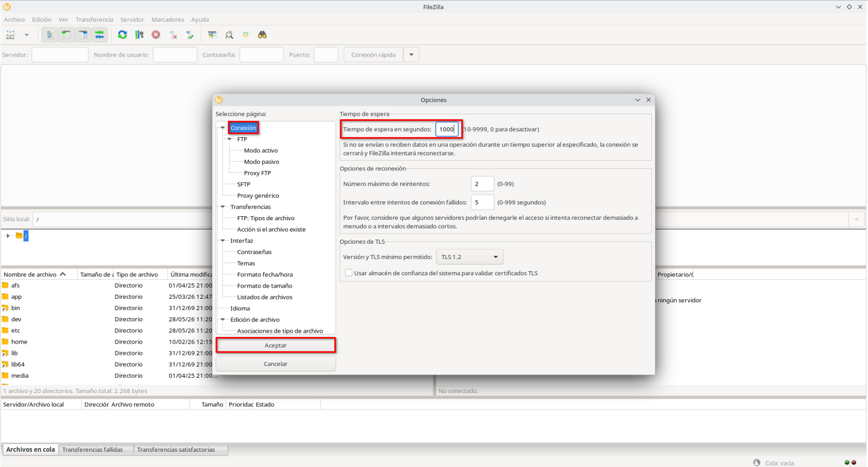Image resolution: width=868 pixels, height=467 pixels.
Task: Open the Site Manager toolbar icon
Action: point(10,35)
